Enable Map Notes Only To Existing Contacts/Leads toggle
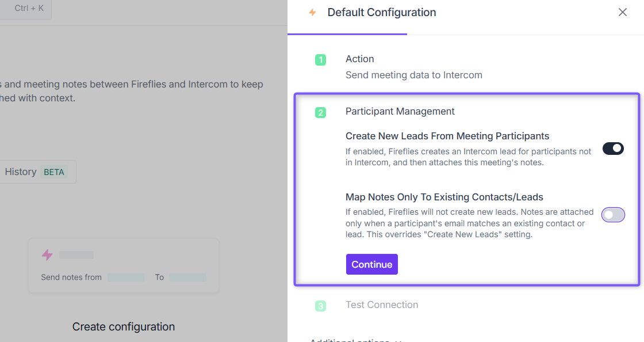Image resolution: width=644 pixels, height=342 pixels. (613, 215)
